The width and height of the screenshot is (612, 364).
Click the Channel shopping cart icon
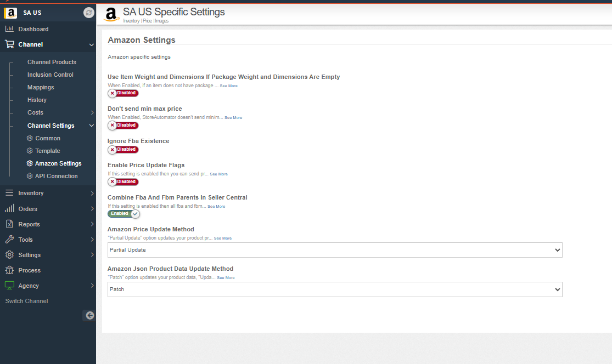pyautogui.click(x=9, y=44)
